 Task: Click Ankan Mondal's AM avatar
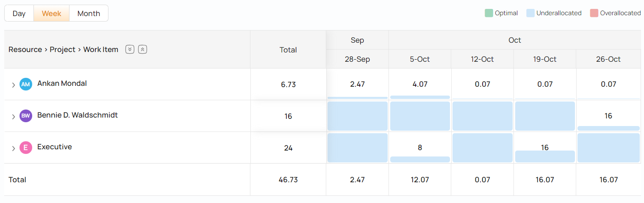tap(26, 84)
